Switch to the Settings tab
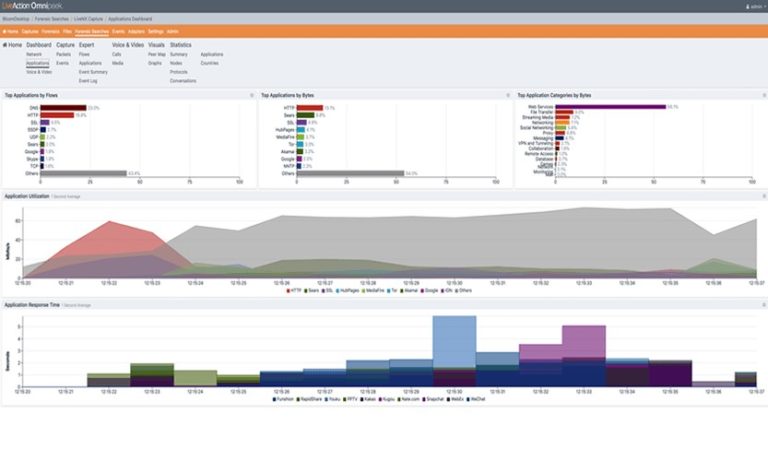 pyautogui.click(x=155, y=32)
